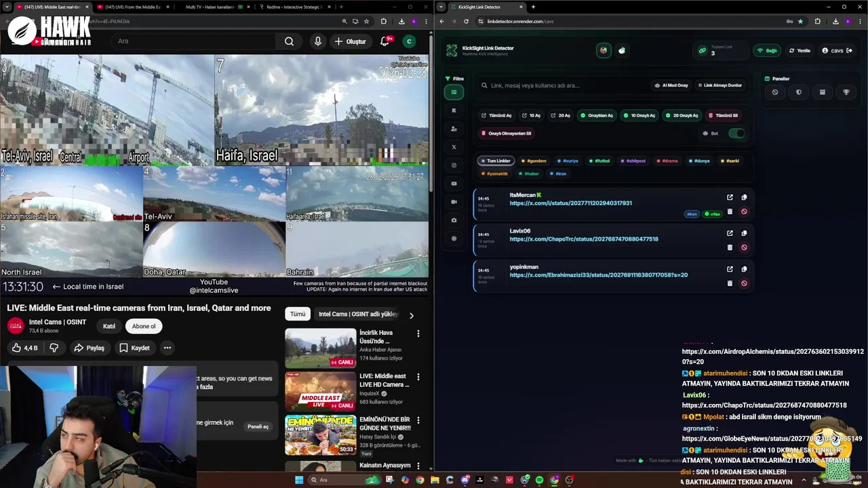Select the #shitpost tag filter
Viewport: 868px width, 488px height.
pos(633,161)
